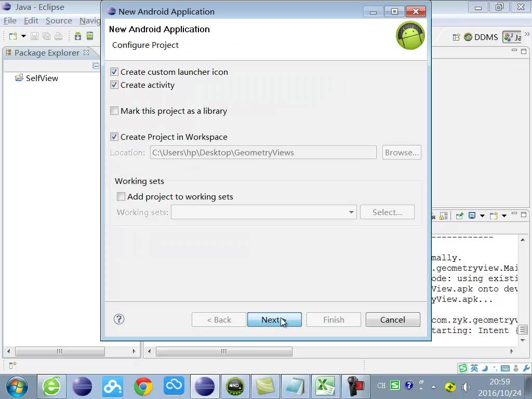Click Open Perspective icon
532x399 pixels.
coord(456,37)
